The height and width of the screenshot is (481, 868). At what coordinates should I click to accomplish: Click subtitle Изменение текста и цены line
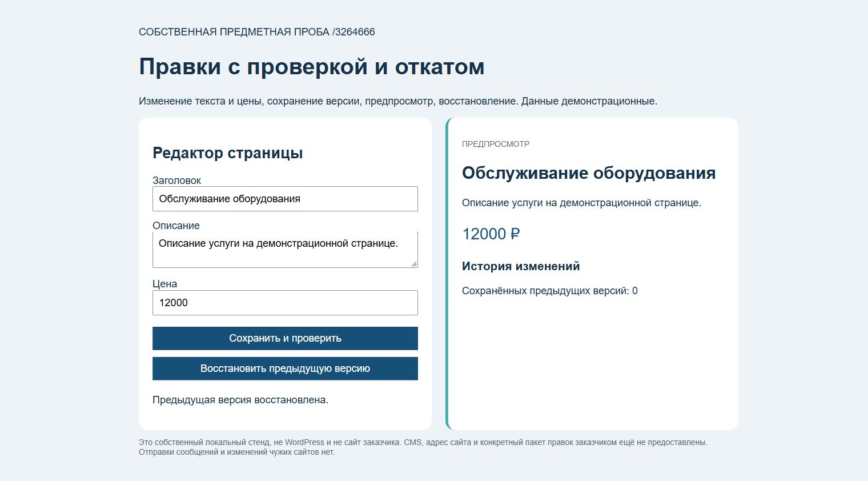click(x=398, y=101)
